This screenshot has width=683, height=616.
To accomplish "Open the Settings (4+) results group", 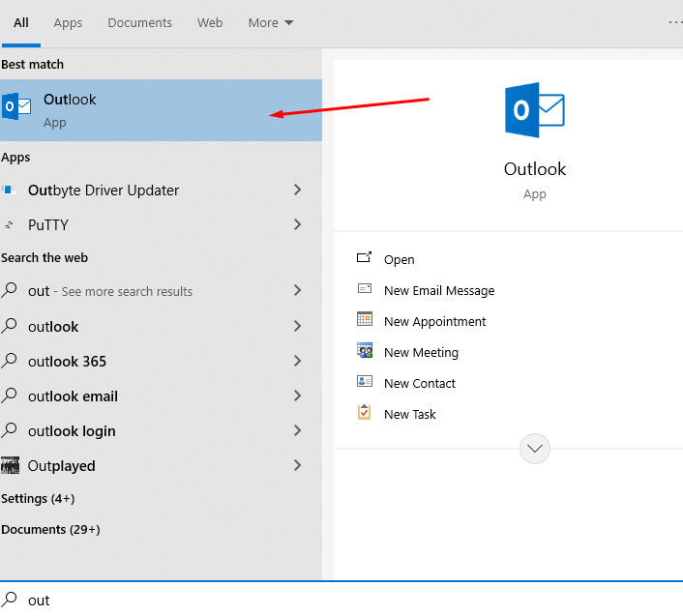I will (38, 498).
